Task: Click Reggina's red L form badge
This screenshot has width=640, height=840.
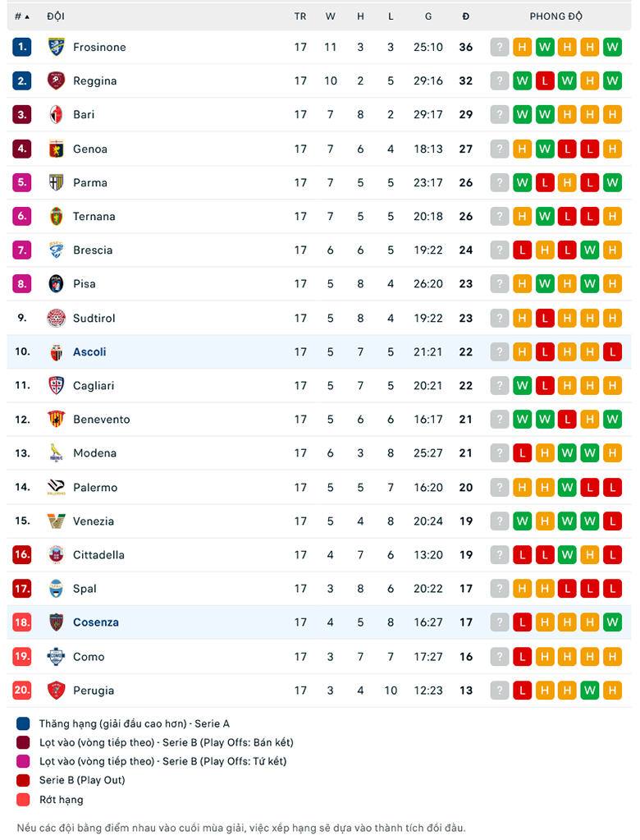Action: click(545, 81)
